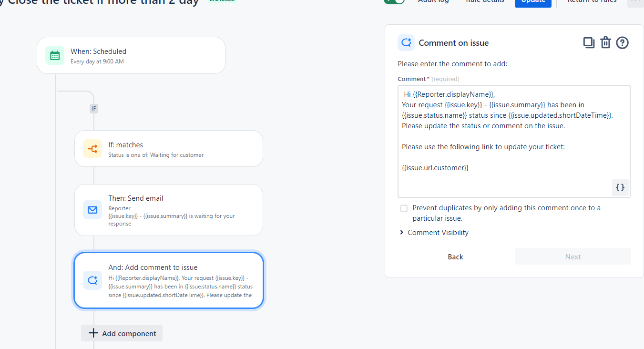644x349 pixels.
Task: Open the Audit log tab
Action: point(433,1)
